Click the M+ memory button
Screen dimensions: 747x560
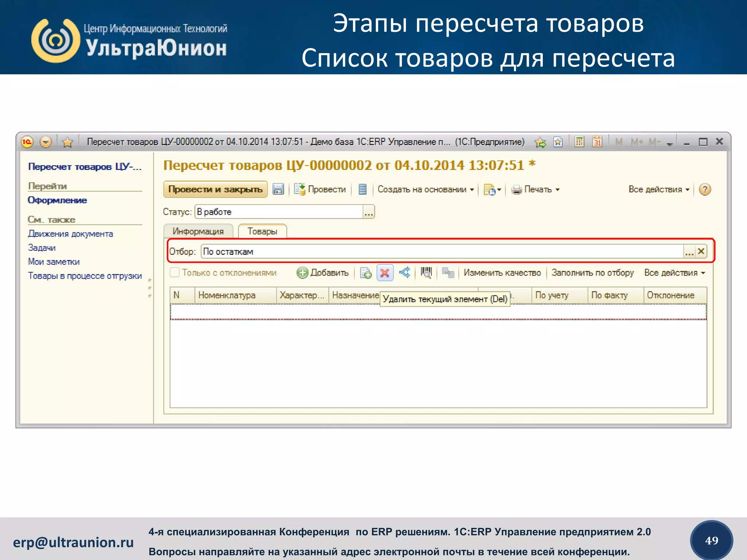click(x=637, y=142)
